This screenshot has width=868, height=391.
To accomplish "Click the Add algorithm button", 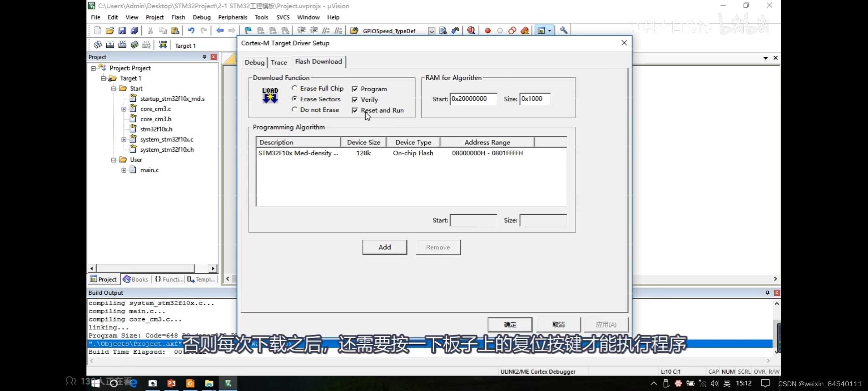I will coord(384,247).
